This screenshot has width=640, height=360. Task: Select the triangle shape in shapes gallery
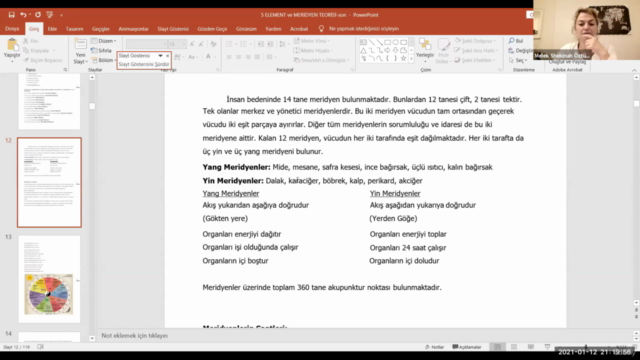pos(363,50)
